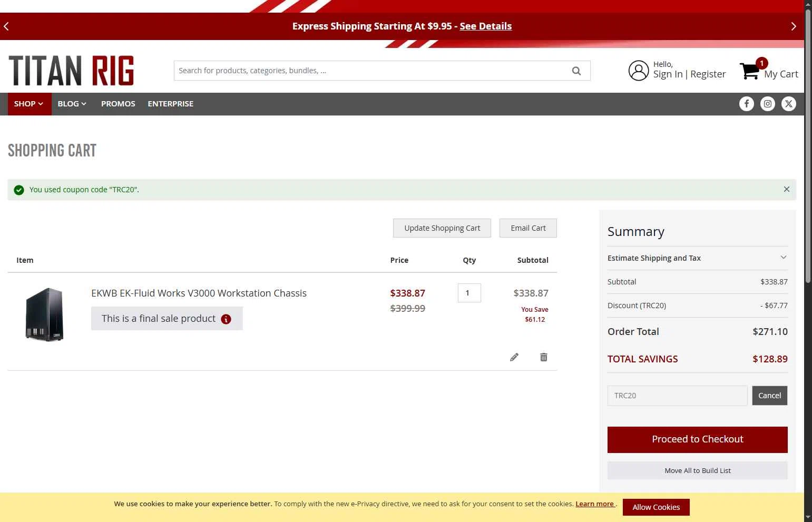Submit search with the magnifier icon
The width and height of the screenshot is (812, 522).
coord(576,71)
